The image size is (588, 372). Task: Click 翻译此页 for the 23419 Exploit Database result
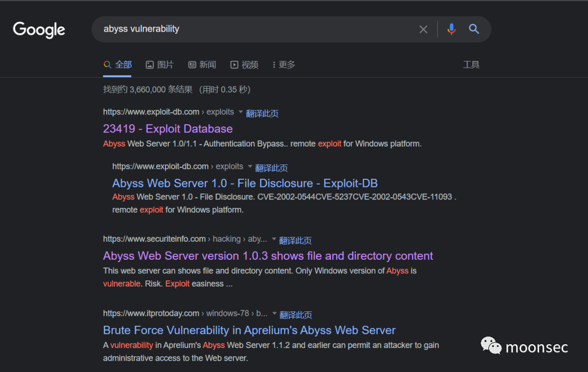tap(262, 113)
